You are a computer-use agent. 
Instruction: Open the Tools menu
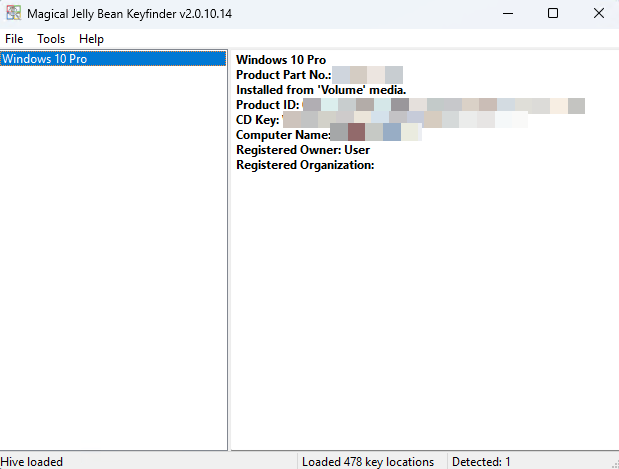click(x=51, y=39)
